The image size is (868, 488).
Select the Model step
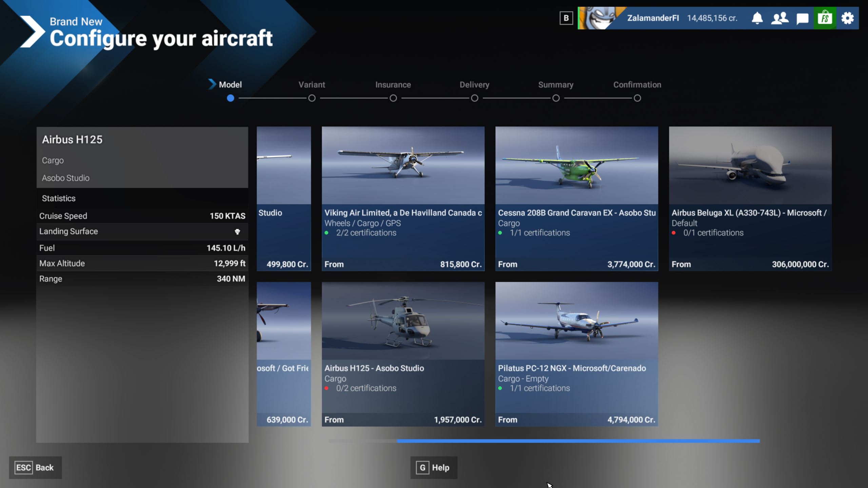230,85
